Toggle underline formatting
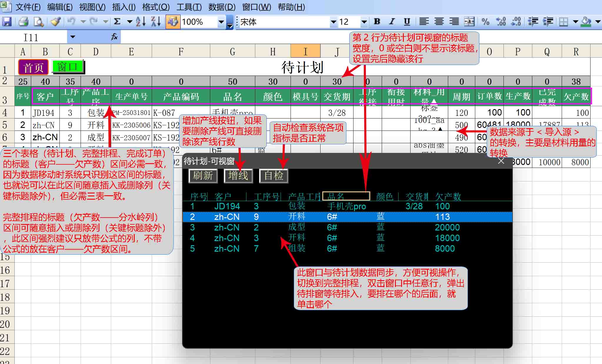602x364 pixels. coord(407,21)
